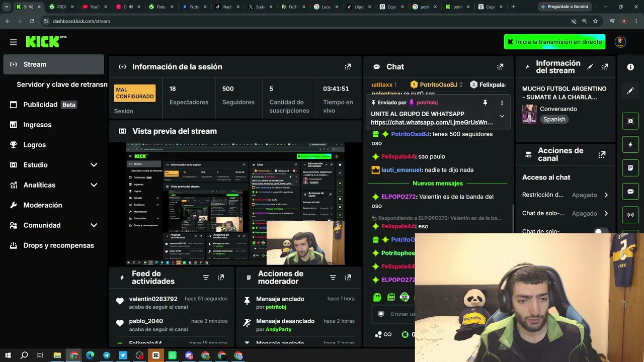Open the user profile avatar menu
The image size is (644, 362).
(x=620, y=42)
